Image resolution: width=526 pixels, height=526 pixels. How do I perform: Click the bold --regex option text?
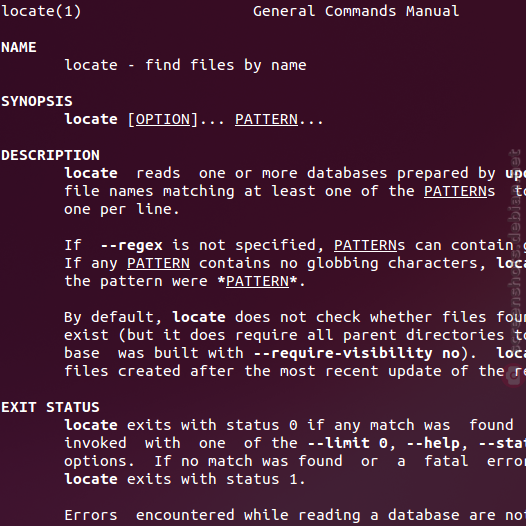[132, 246]
